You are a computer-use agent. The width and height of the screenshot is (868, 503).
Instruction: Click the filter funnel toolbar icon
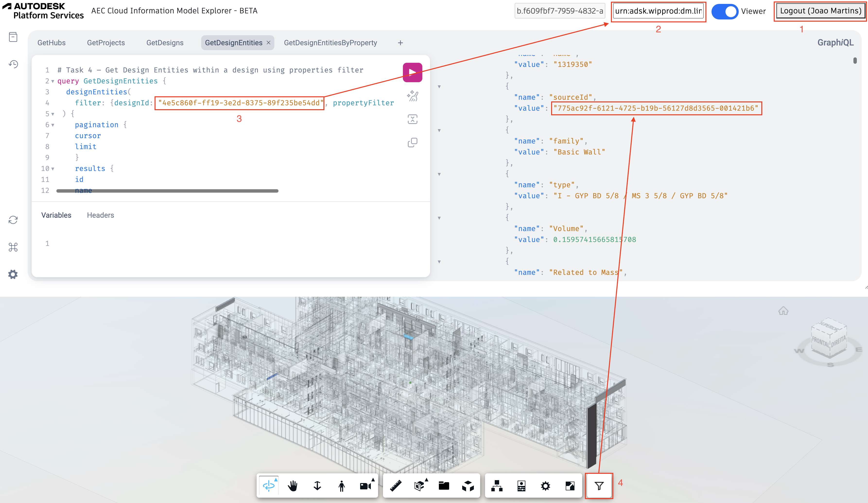pos(599,486)
